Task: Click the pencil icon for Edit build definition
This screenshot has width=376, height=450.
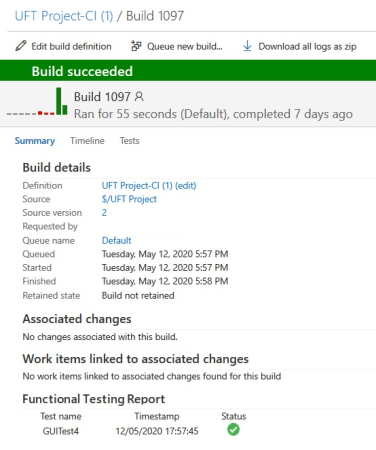Action: tap(21, 46)
